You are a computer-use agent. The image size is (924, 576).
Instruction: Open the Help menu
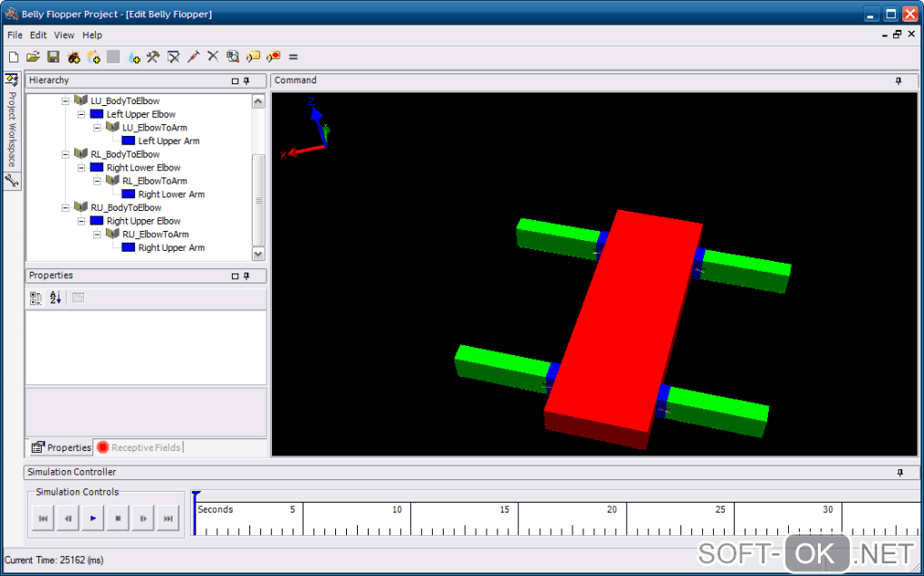point(91,35)
